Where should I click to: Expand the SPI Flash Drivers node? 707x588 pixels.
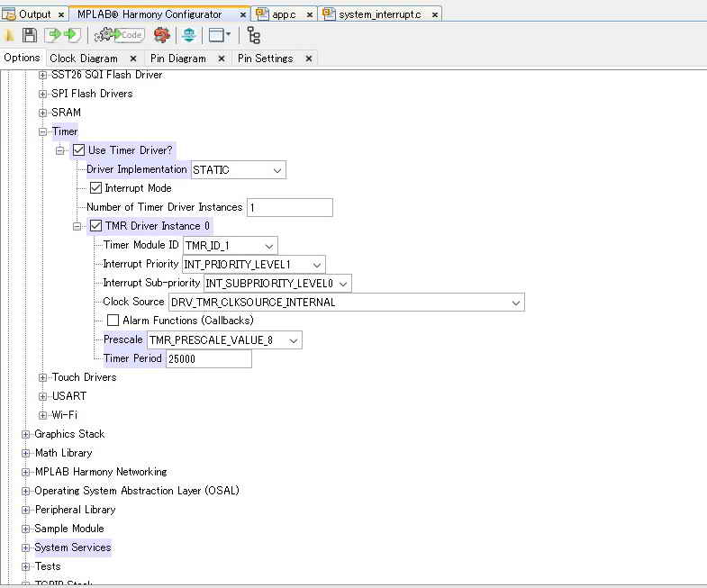(x=43, y=95)
